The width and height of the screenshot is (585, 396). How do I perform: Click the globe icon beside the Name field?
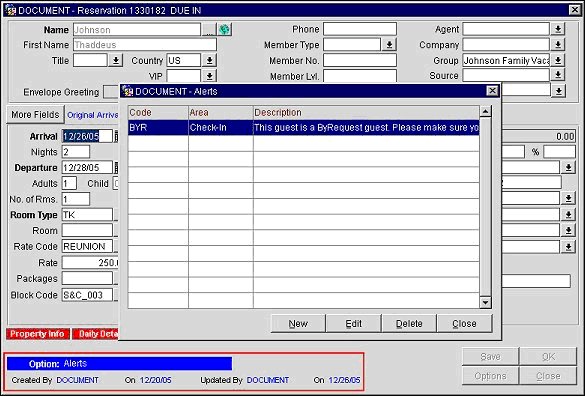point(225,29)
